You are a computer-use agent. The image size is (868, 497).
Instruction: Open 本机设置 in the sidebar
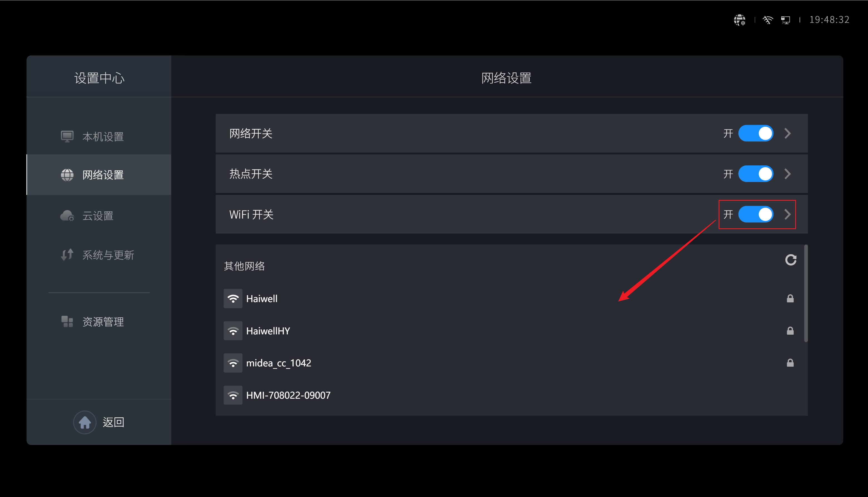coord(99,136)
